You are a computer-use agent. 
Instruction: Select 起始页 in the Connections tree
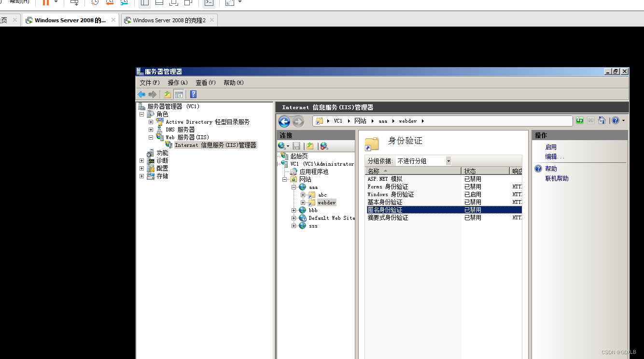[x=299, y=156]
